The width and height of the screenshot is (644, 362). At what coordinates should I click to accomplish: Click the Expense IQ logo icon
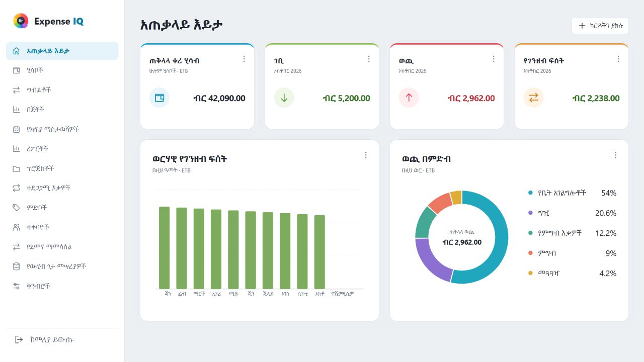click(x=21, y=21)
